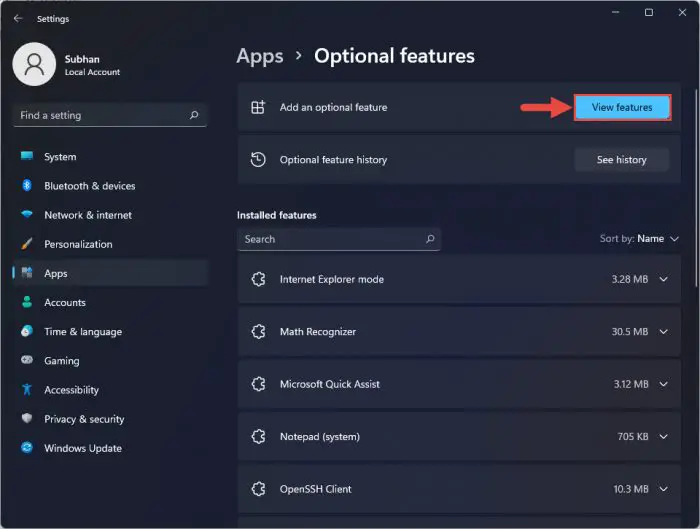Click the back arrow in Settings title bar
Viewport: 700px width, 529px height.
pyautogui.click(x=18, y=18)
